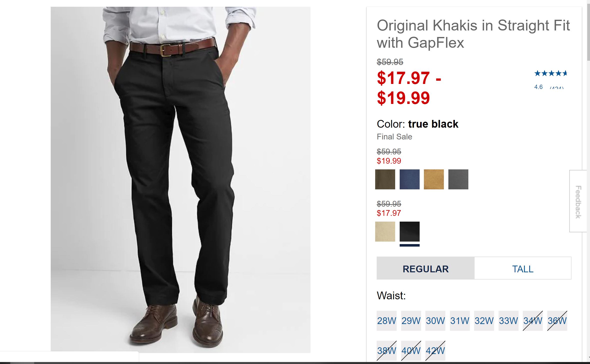This screenshot has width=590, height=364.
Task: Click the crossed-out 42W waist size
Action: click(435, 351)
